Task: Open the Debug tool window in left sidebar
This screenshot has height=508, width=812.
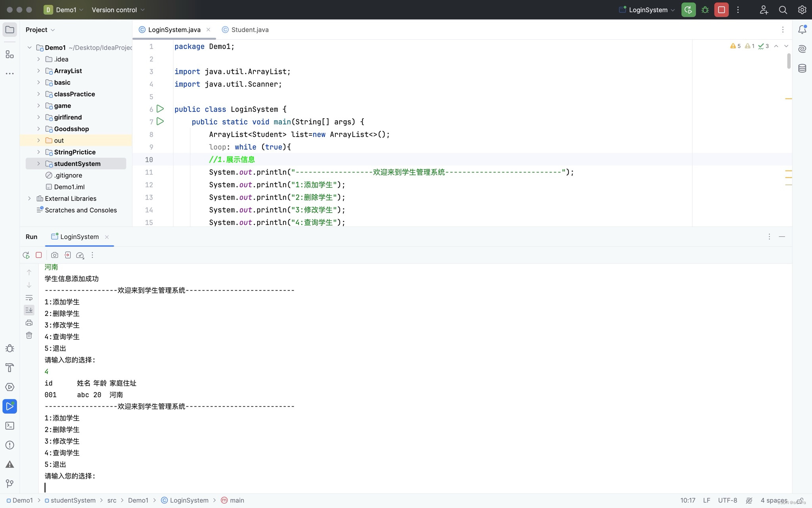Action: point(10,348)
